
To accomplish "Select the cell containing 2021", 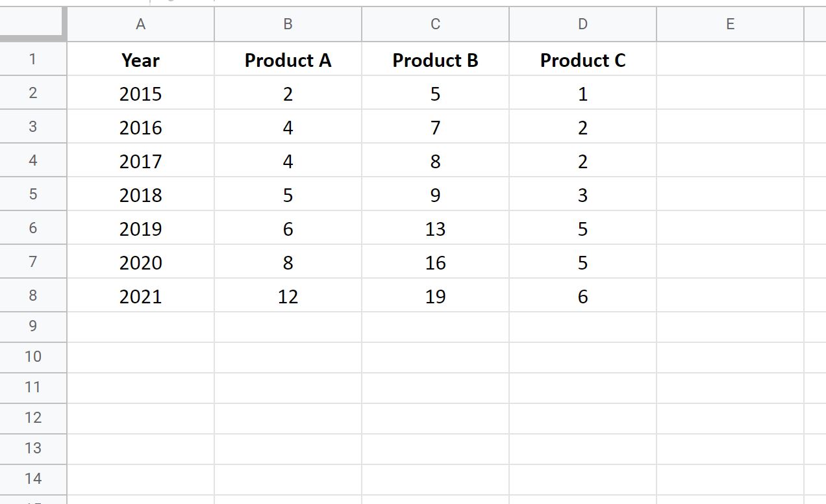I will point(140,296).
